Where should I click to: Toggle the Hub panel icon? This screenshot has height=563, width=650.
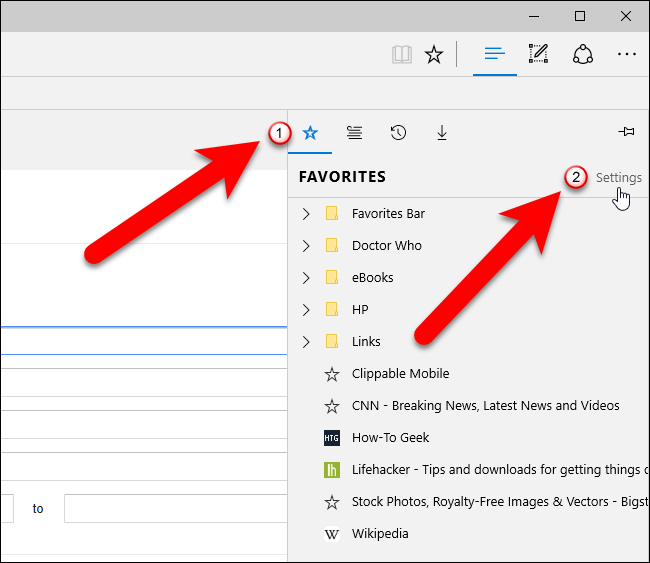coord(494,55)
